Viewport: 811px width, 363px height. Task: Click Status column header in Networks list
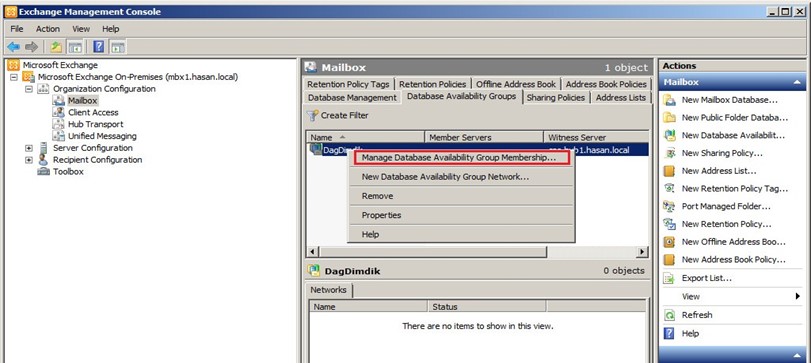(x=487, y=307)
